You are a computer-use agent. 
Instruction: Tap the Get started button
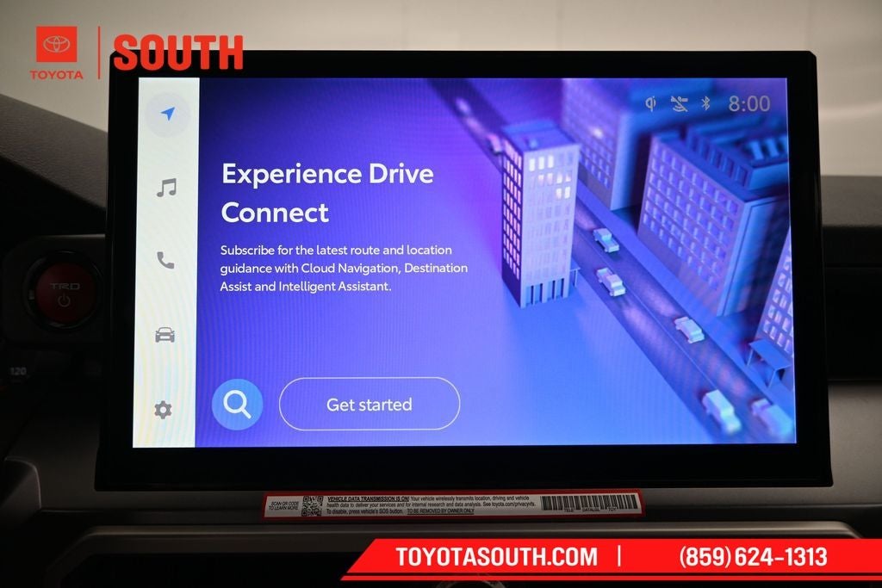[x=370, y=404]
